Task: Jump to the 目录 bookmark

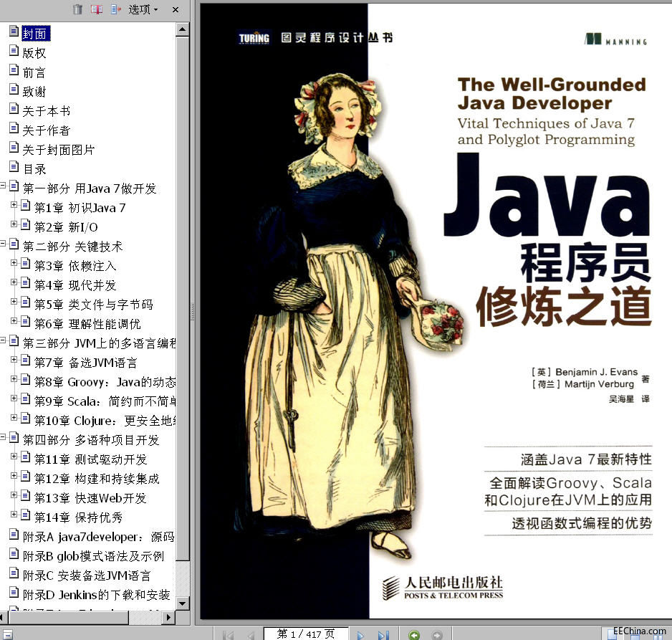Action: pyautogui.click(x=34, y=169)
